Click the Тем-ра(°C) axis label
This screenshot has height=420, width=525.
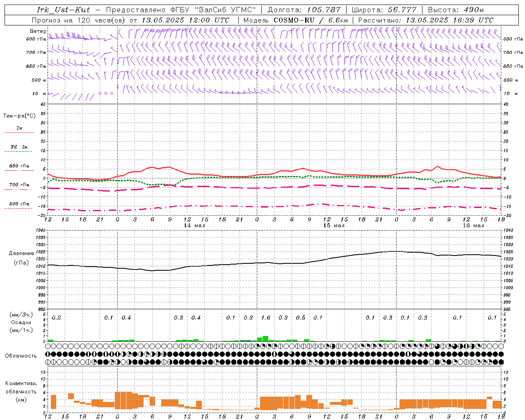pos(19,116)
